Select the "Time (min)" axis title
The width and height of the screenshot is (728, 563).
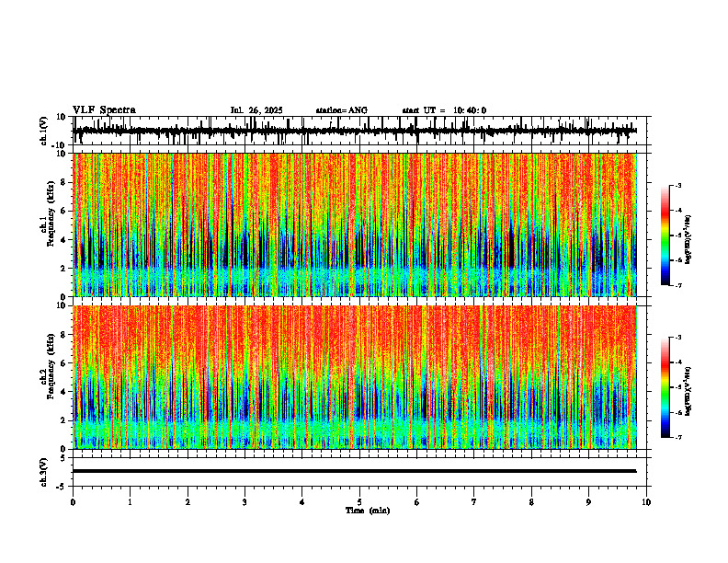pos(368,511)
